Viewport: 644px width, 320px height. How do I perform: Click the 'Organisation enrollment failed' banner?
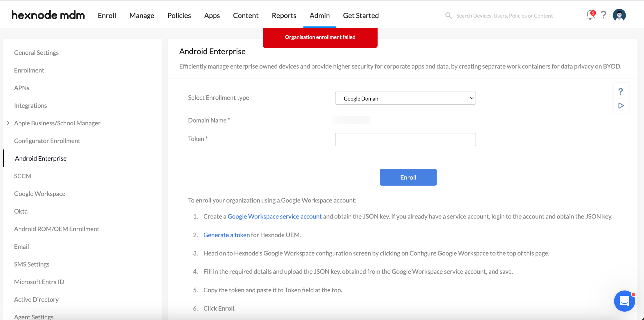320,37
